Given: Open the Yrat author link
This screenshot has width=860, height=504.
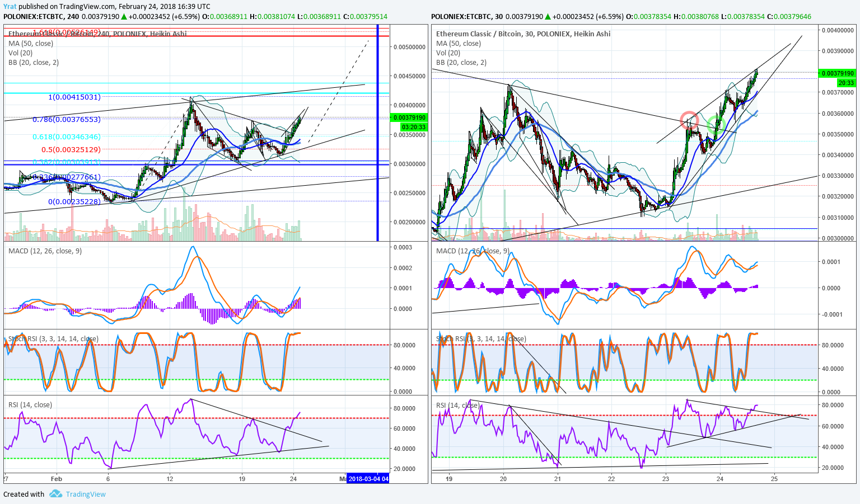Looking at the screenshot, I should coord(10,7).
